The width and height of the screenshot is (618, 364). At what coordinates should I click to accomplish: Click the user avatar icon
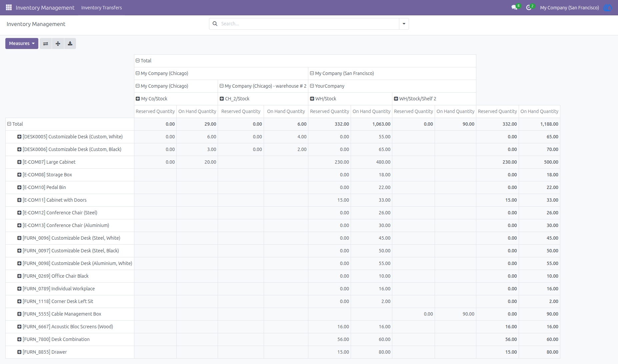[608, 7]
